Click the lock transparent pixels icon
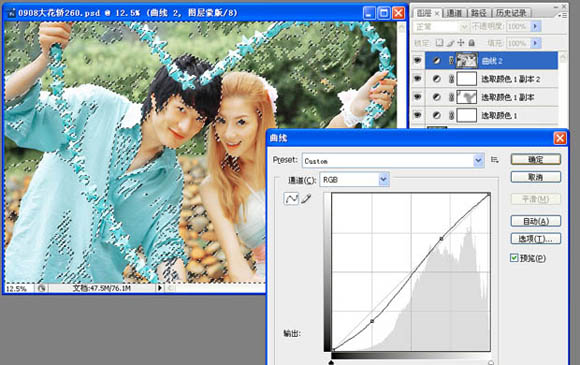The height and width of the screenshot is (365, 580). [x=439, y=43]
